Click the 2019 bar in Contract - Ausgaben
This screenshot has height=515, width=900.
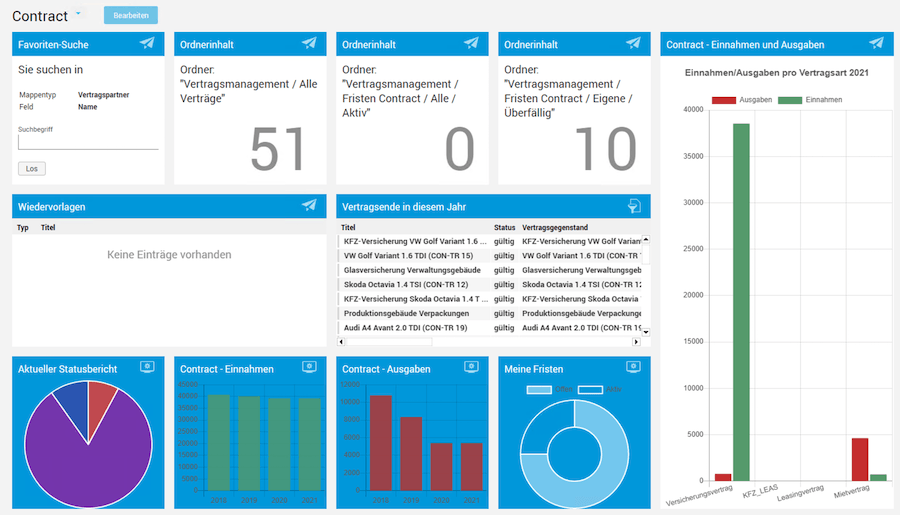tap(411, 454)
